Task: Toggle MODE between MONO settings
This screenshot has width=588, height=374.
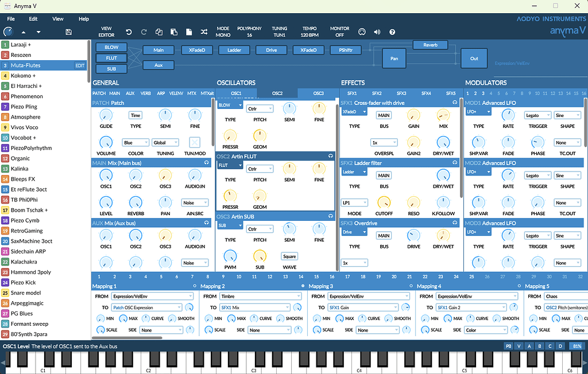Action: click(222, 31)
